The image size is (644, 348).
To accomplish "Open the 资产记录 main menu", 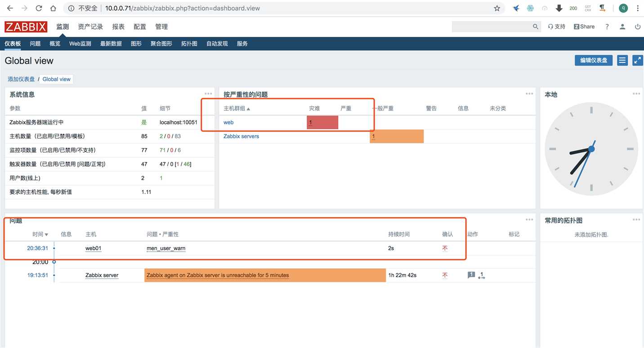I will [90, 27].
